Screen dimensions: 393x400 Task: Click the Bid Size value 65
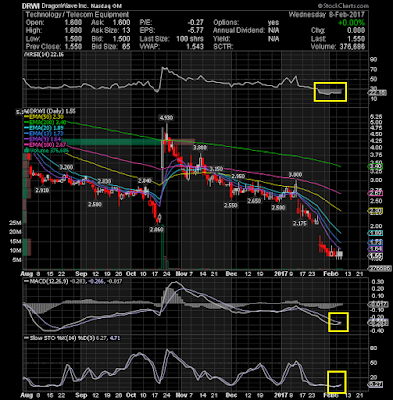126,47
